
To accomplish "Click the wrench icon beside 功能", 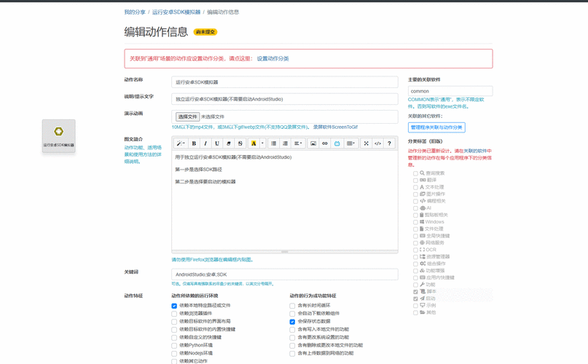I will [423, 285].
